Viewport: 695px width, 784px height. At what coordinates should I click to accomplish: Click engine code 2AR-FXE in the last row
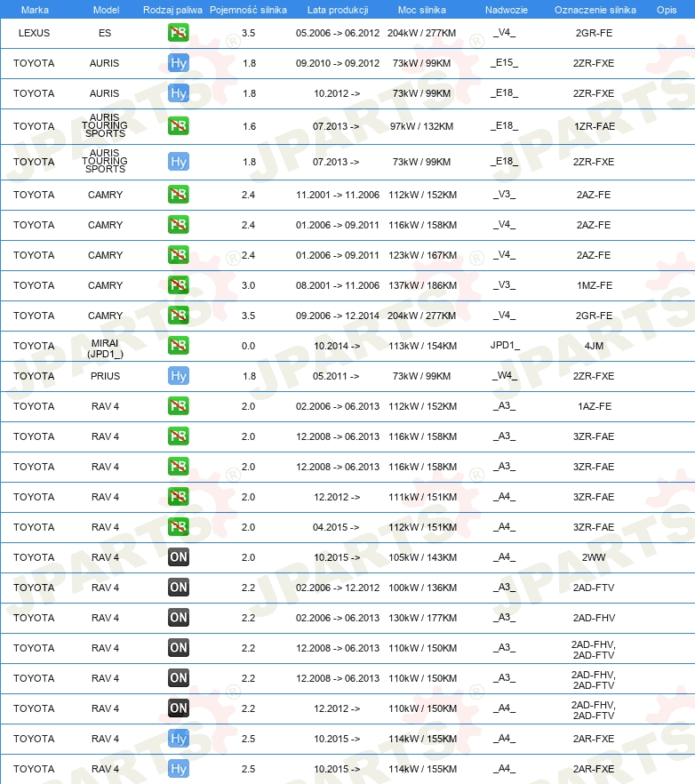coord(594,769)
